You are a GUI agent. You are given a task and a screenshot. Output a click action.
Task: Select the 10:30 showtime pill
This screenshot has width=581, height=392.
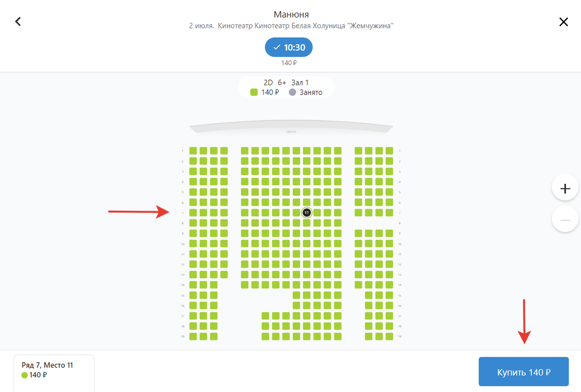289,47
